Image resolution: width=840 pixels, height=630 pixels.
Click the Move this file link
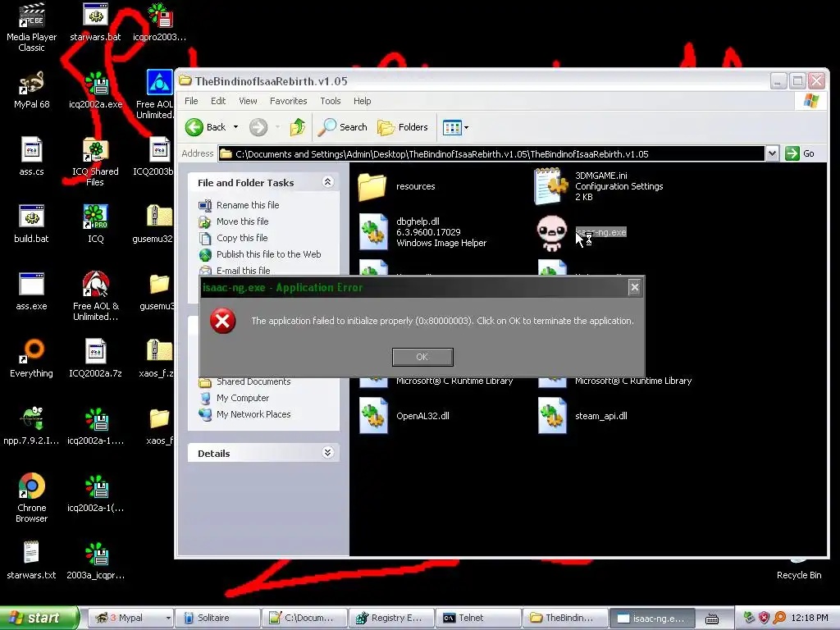(x=242, y=221)
